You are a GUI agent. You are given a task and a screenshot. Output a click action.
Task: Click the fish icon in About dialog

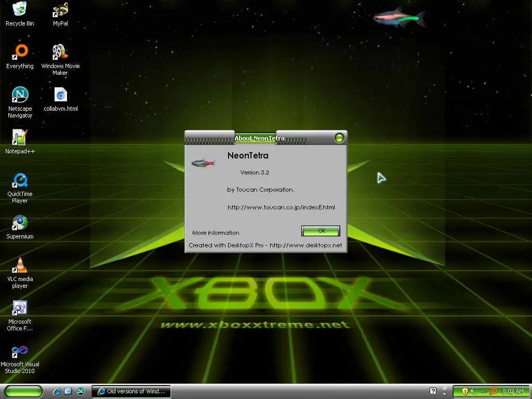click(x=203, y=164)
